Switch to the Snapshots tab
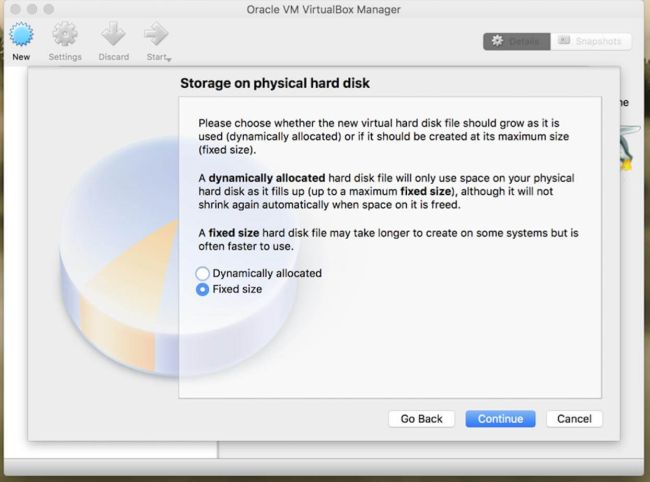 click(590, 41)
